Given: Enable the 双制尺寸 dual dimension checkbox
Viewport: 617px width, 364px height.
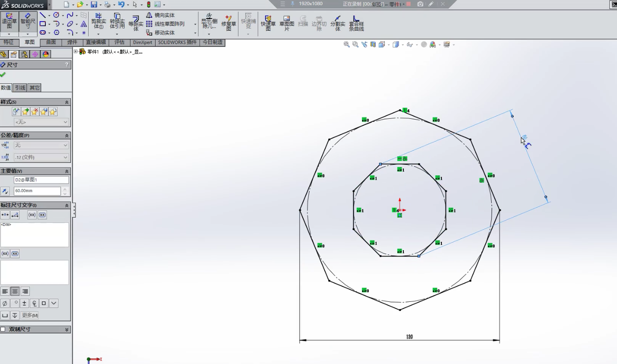Looking at the screenshot, I should pos(3,329).
